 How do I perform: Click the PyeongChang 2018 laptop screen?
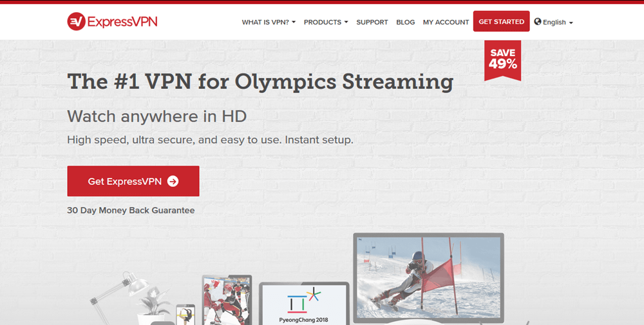[304, 305]
